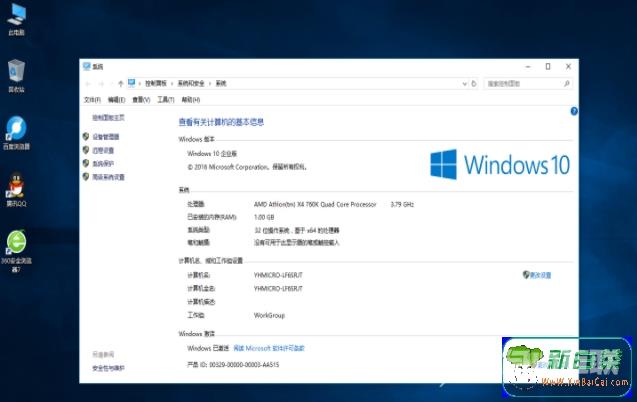Click the shield icon beside 更改设置

click(x=526, y=275)
